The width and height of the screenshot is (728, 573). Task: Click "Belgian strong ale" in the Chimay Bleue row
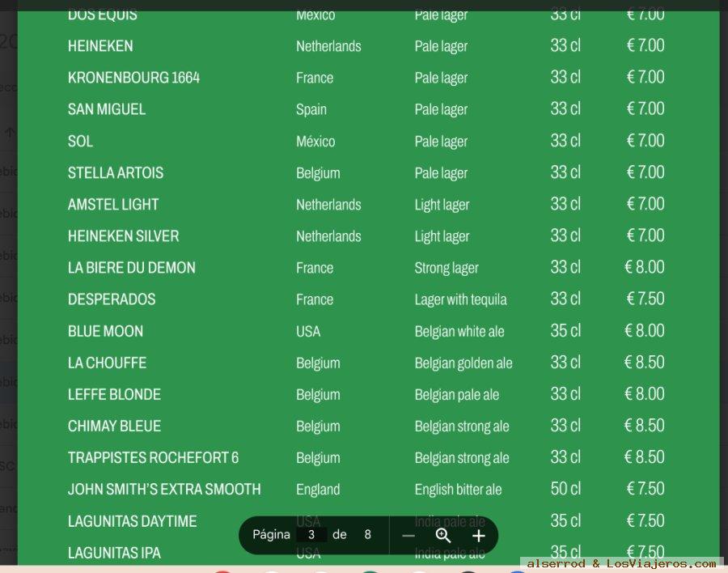click(x=462, y=427)
